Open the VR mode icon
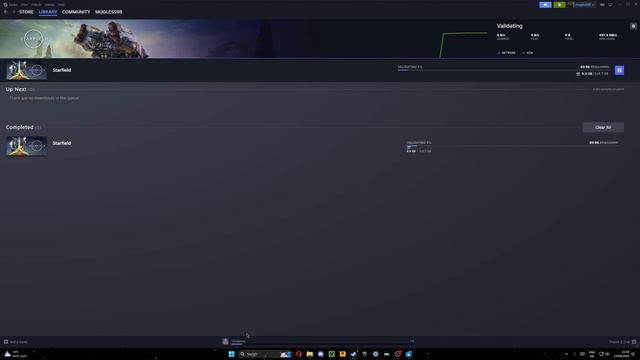640x360 pixels. [x=602, y=4]
